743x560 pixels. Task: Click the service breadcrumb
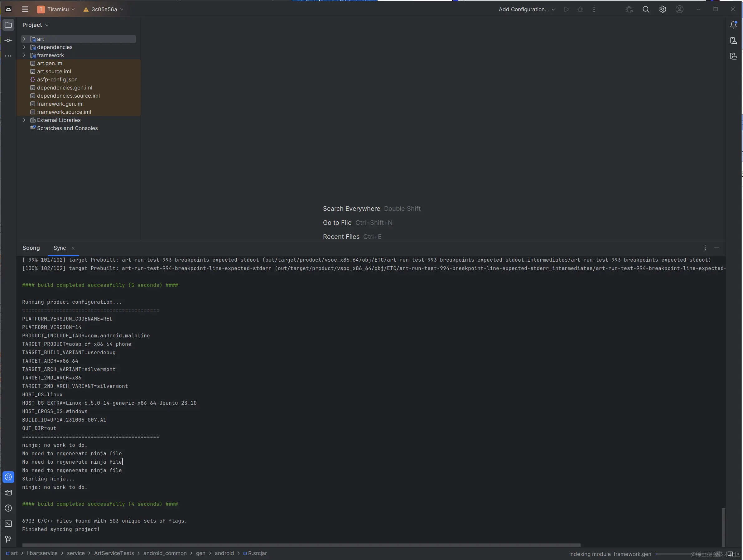75,553
